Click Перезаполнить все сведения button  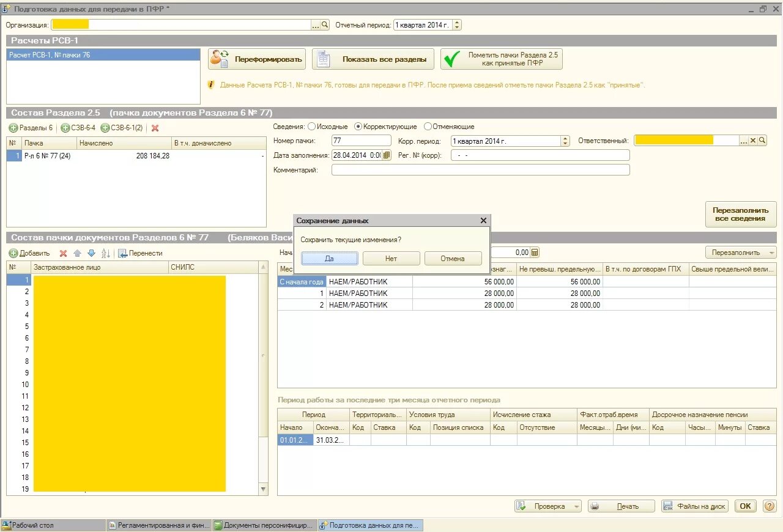(x=741, y=214)
